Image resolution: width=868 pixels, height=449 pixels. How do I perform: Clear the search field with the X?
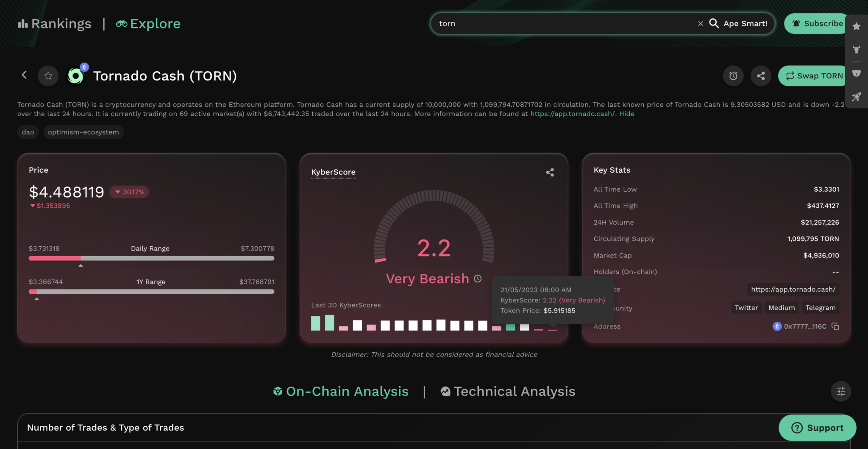[700, 24]
